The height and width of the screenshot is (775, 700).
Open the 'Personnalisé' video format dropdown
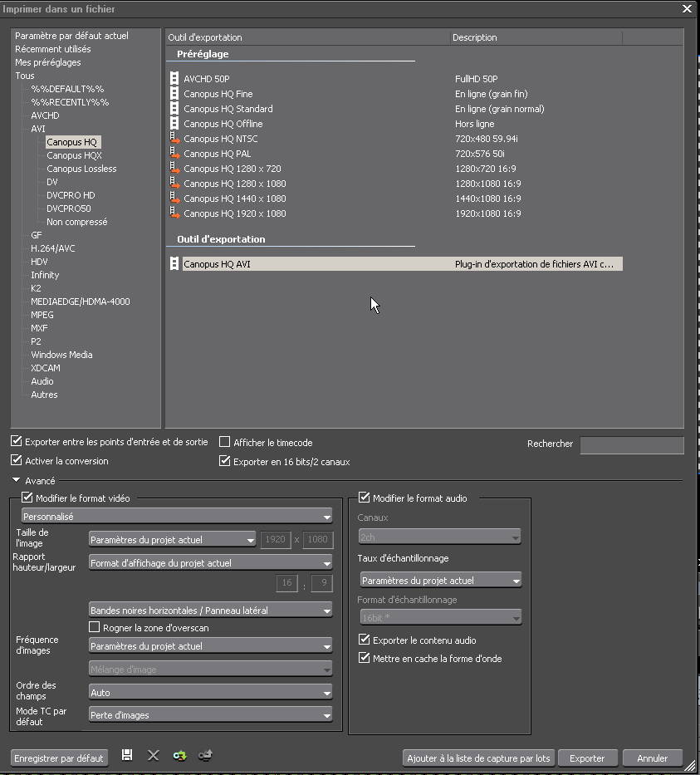[176, 516]
